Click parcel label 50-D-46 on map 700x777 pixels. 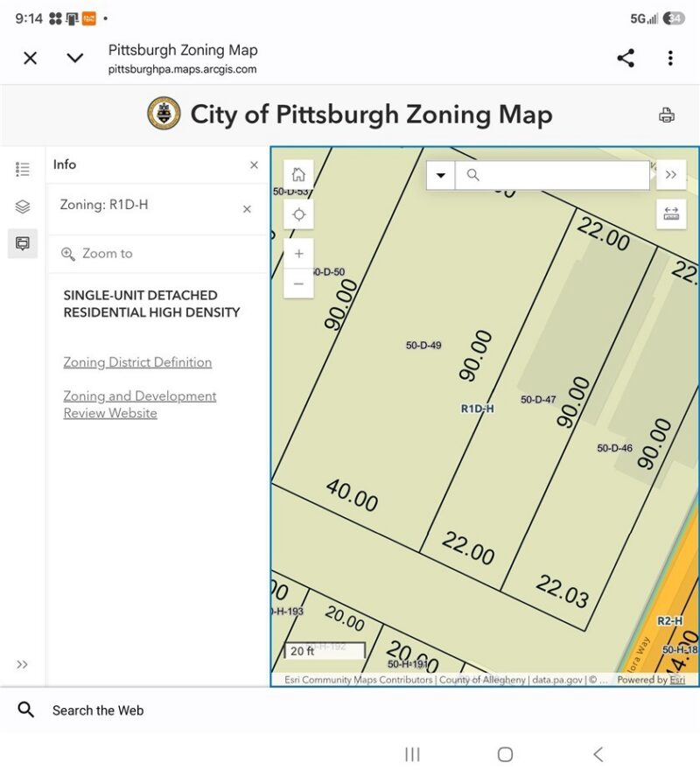pyautogui.click(x=615, y=448)
